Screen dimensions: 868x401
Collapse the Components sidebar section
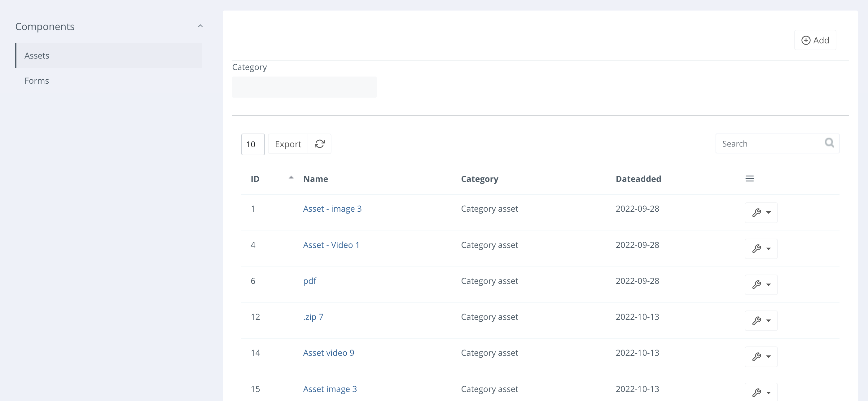(x=200, y=26)
